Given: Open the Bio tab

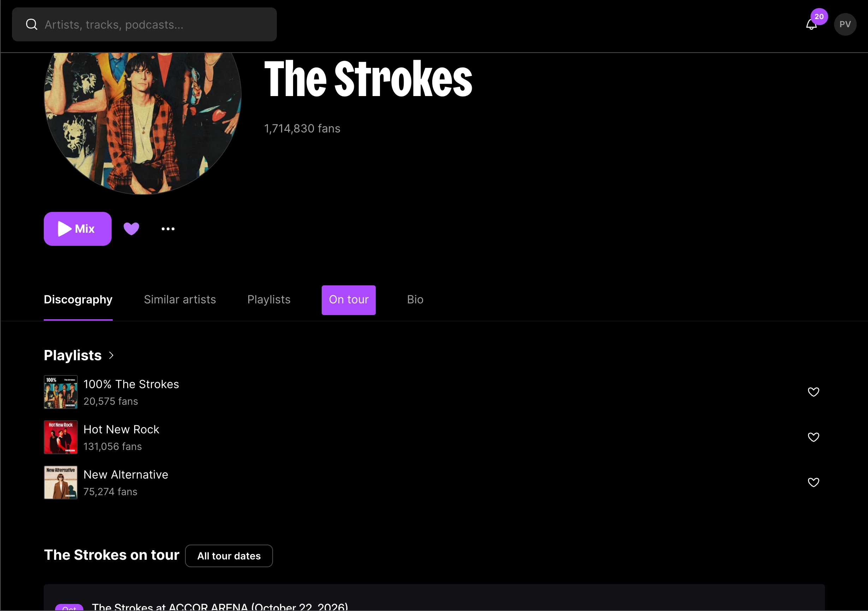Looking at the screenshot, I should coord(415,299).
